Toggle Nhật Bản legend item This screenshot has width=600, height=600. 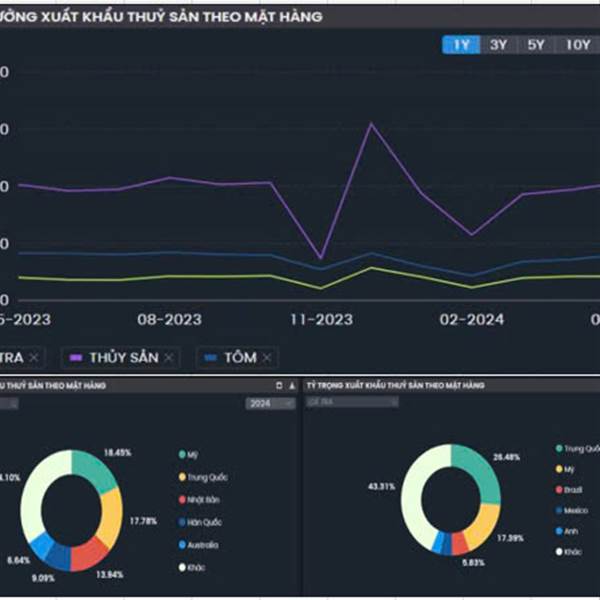pyautogui.click(x=199, y=500)
